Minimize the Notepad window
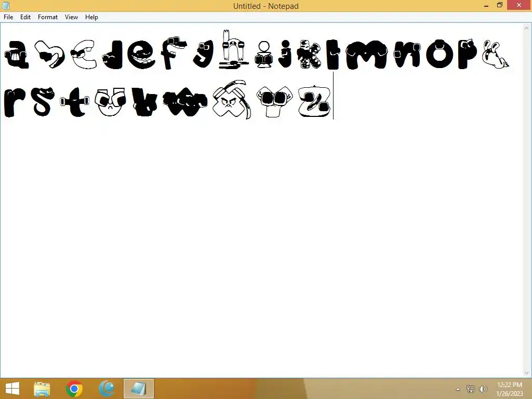 coord(486,5)
